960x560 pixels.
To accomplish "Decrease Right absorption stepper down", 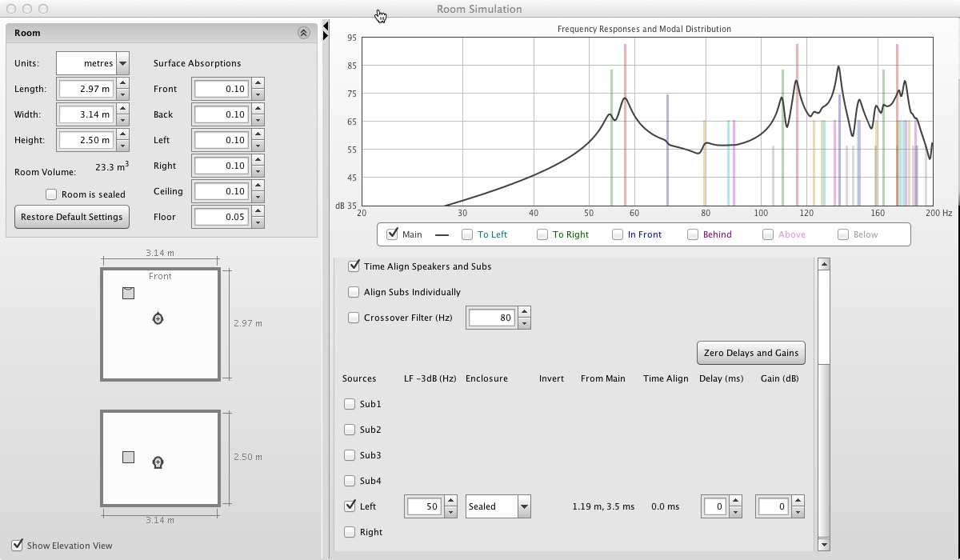I will click(257, 171).
